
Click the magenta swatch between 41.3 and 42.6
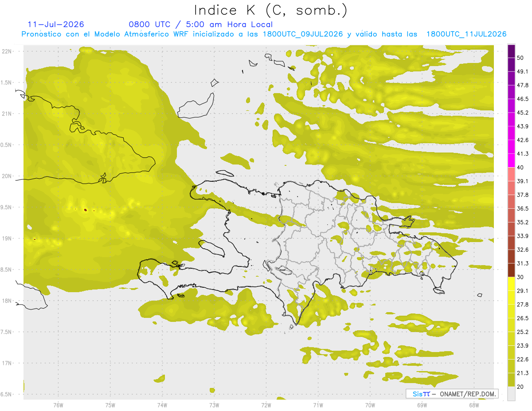[512, 147]
